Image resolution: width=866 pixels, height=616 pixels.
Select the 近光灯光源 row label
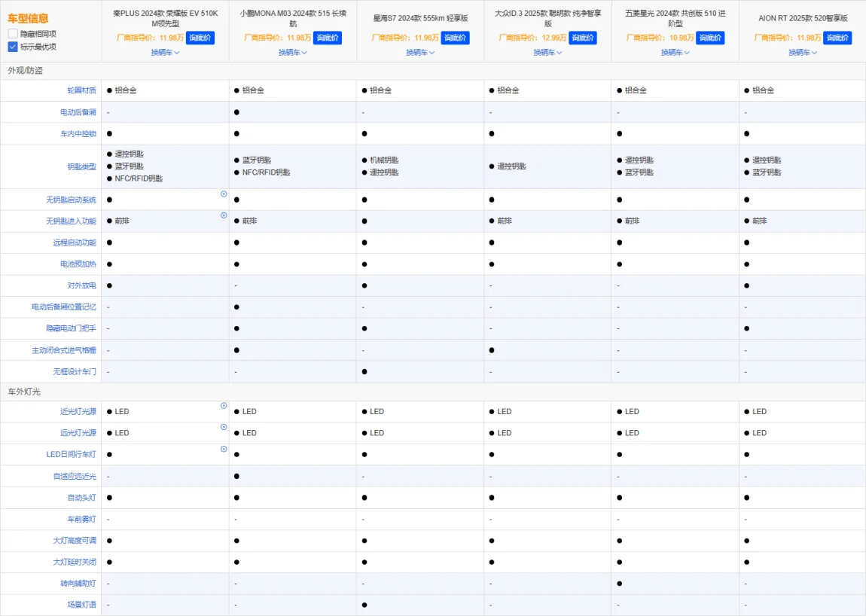coord(78,412)
